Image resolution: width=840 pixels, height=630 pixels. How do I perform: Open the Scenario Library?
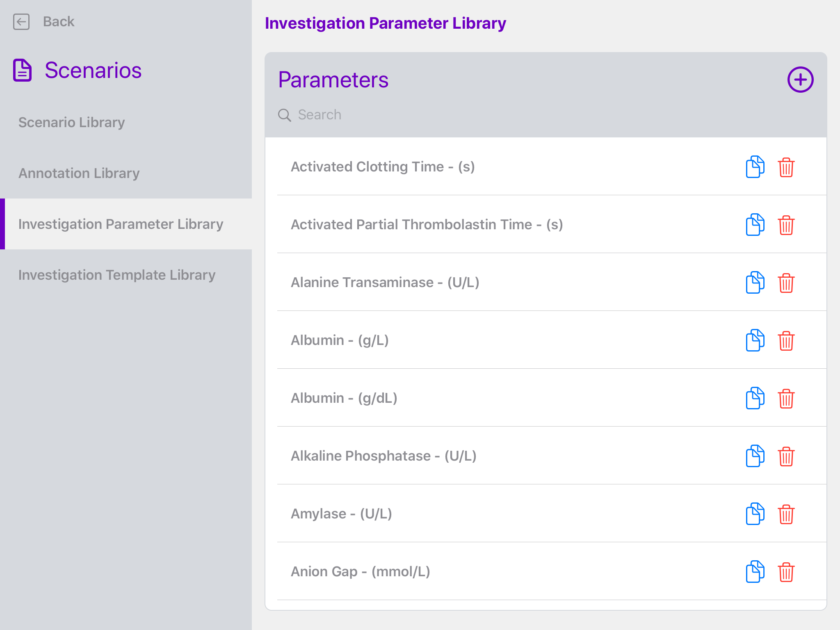[71, 122]
